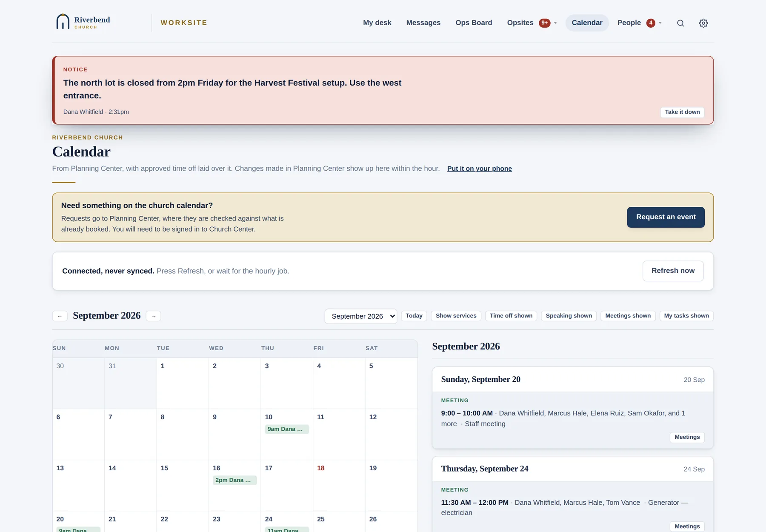
Task: Open the search icon in header
Action: 680,23
